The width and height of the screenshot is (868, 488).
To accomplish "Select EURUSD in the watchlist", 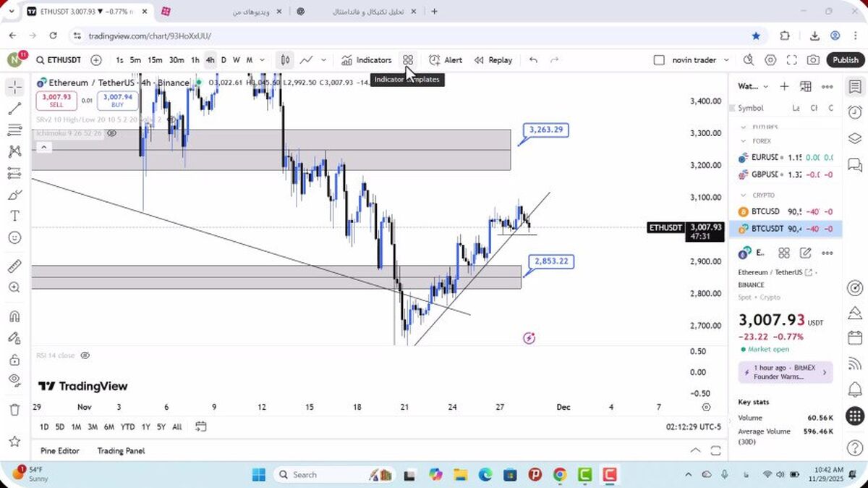I will click(x=786, y=157).
